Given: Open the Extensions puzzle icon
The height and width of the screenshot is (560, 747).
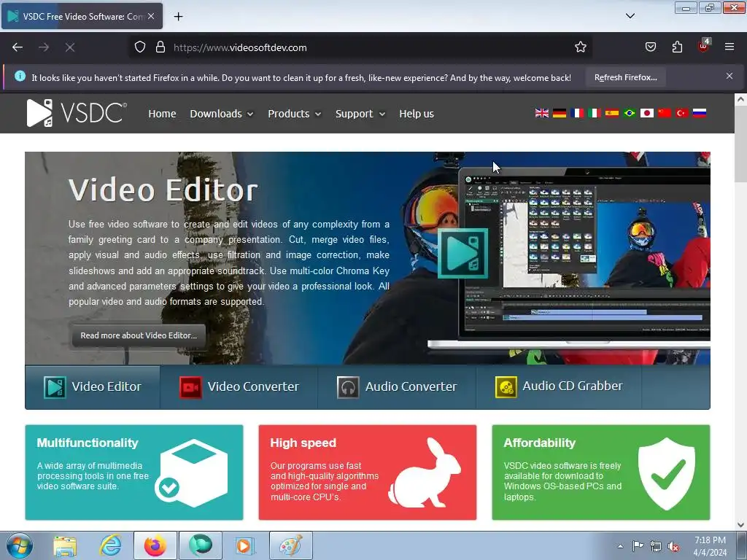Looking at the screenshot, I should point(677,47).
